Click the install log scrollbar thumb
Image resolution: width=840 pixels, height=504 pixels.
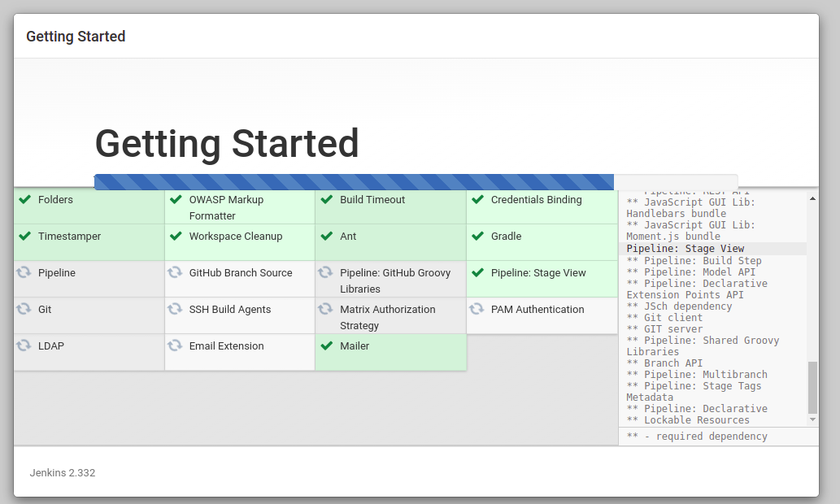click(x=812, y=388)
